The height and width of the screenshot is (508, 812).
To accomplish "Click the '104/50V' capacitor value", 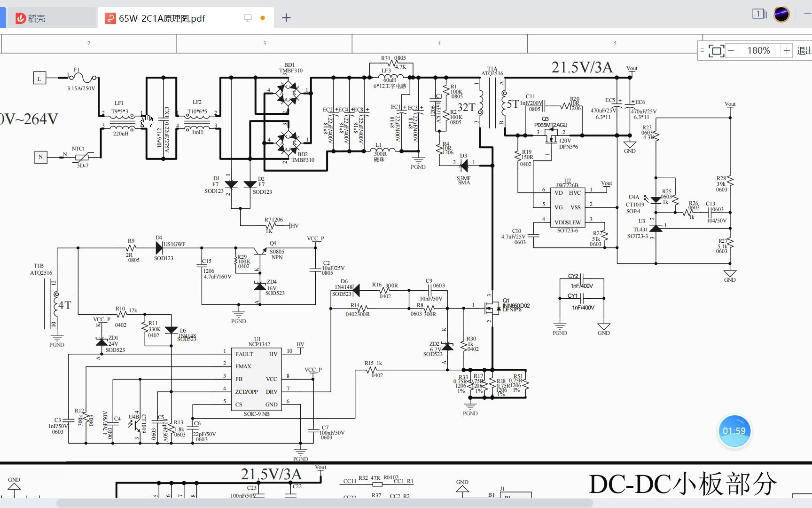I will (717, 220).
